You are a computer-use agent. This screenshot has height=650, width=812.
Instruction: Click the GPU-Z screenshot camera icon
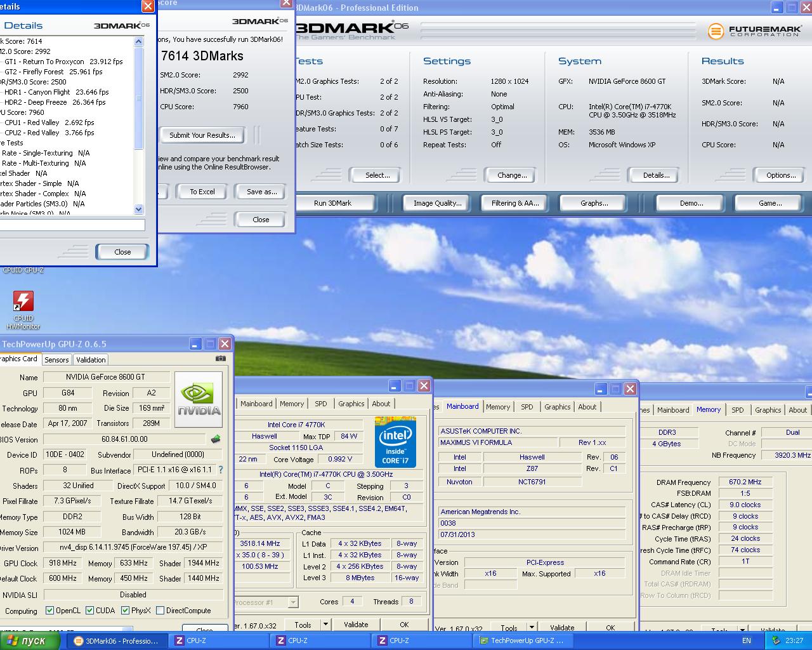pos(220,358)
